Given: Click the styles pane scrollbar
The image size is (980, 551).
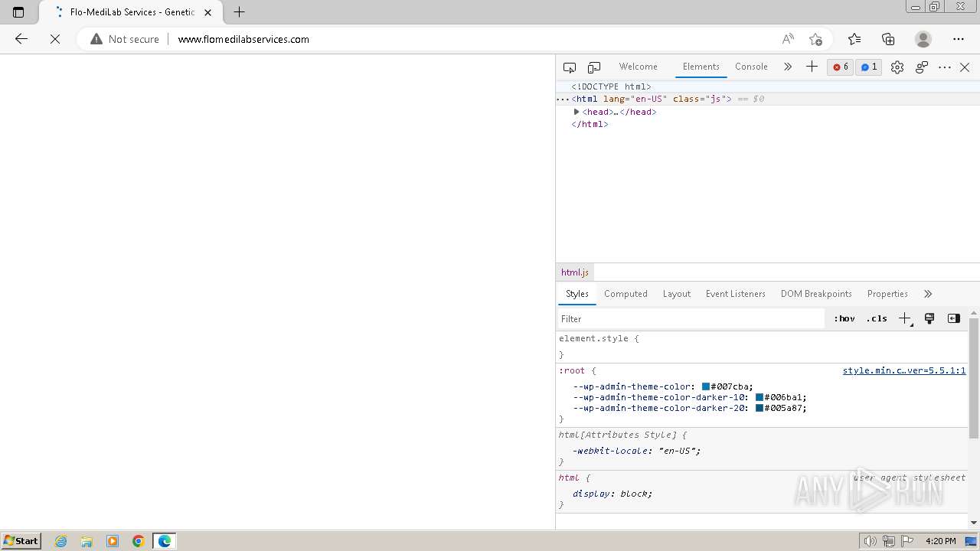Looking at the screenshot, I should tap(974, 378).
